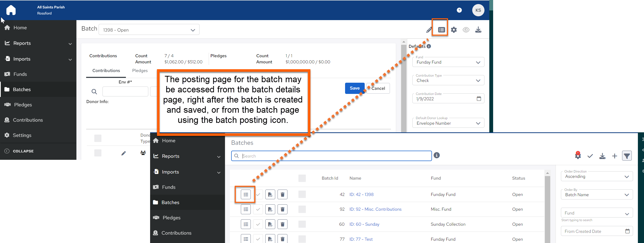644x243 pixels.
Task: Toggle the eye visibility icon
Action: coord(466,30)
